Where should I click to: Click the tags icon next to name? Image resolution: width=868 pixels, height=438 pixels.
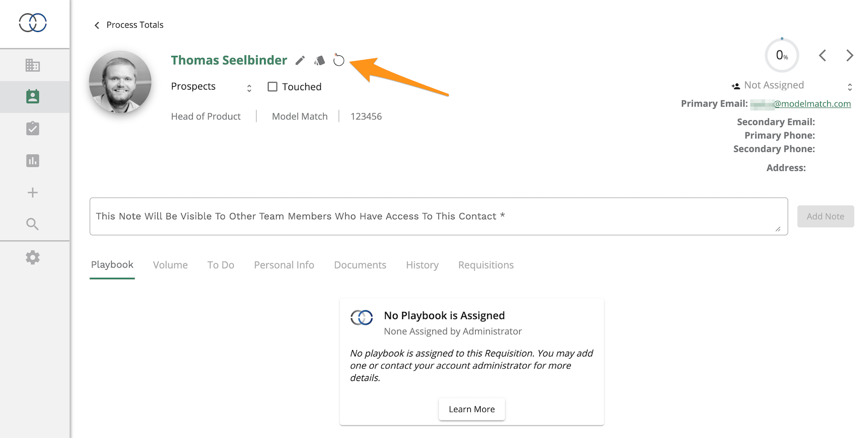point(320,60)
